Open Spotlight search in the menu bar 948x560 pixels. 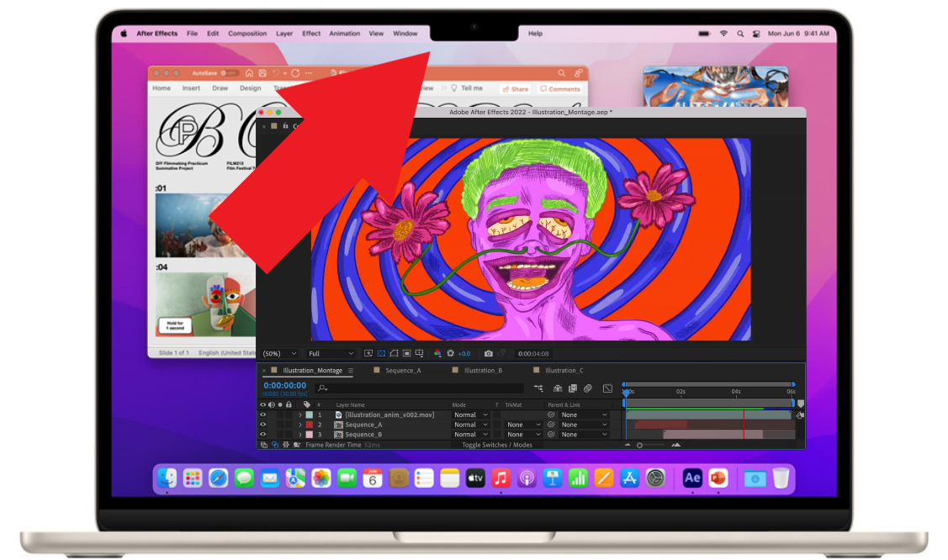pyautogui.click(x=740, y=34)
